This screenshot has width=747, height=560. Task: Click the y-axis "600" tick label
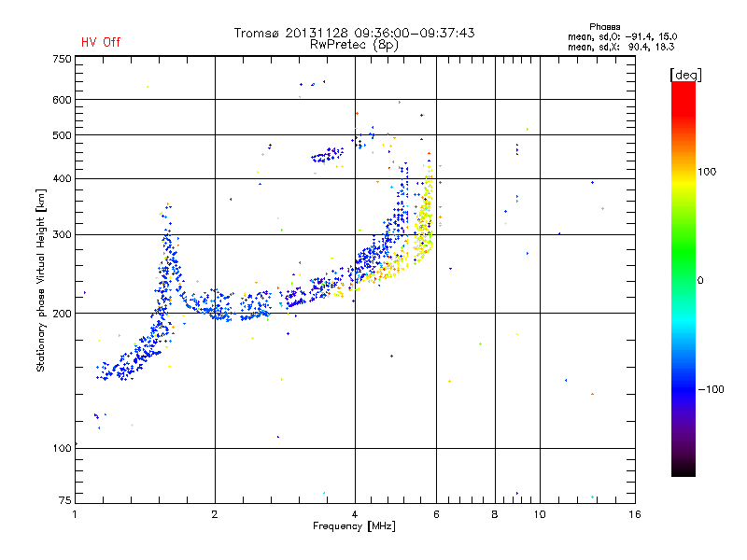(x=63, y=100)
